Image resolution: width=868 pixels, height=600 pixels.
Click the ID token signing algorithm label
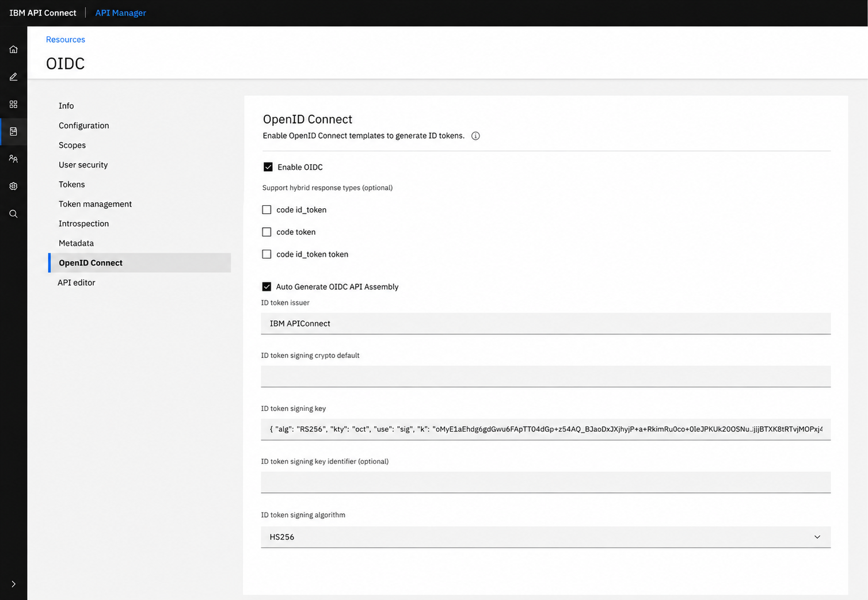pos(303,515)
